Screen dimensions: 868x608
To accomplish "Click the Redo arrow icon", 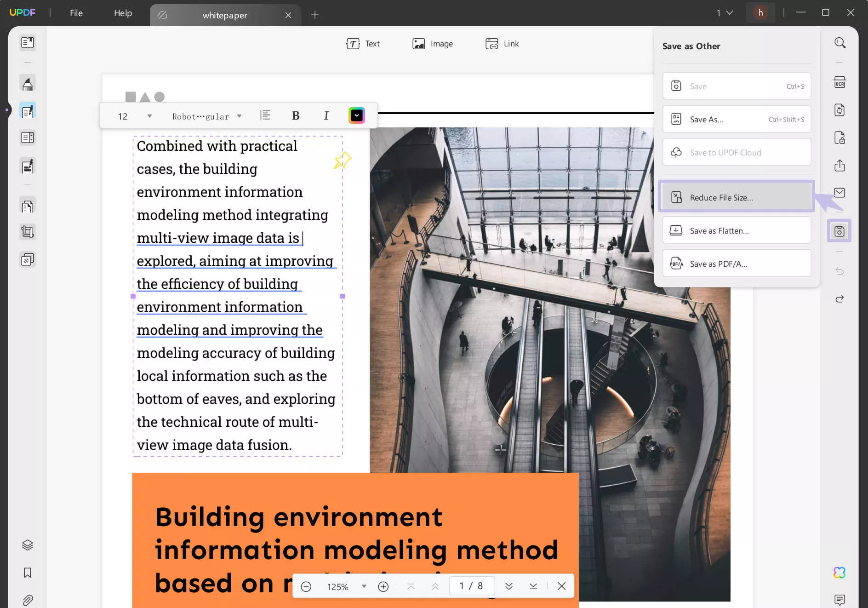I will click(x=840, y=299).
